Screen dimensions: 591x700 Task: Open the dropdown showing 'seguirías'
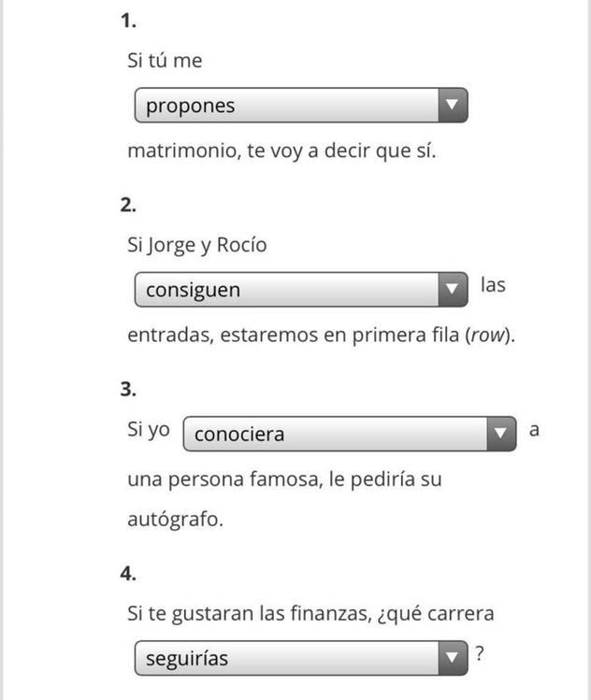click(x=301, y=658)
